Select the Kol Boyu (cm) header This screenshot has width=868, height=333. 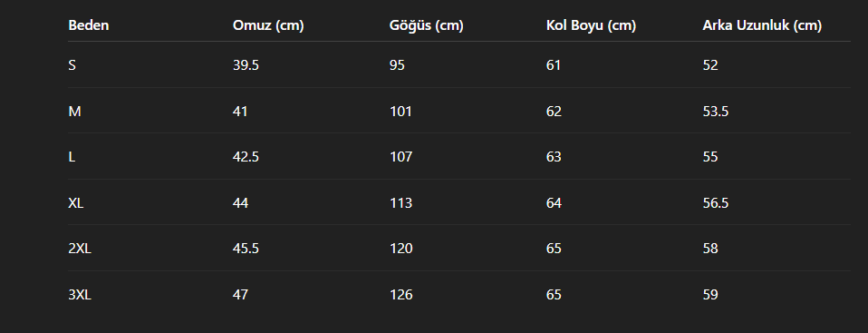(x=592, y=25)
